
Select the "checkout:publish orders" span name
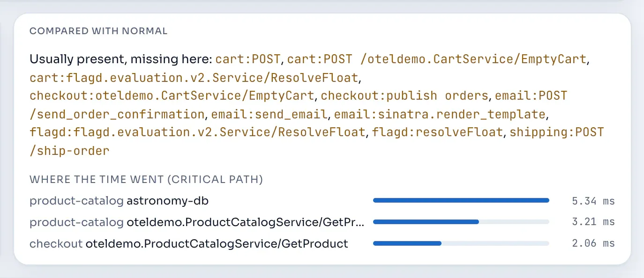click(404, 96)
